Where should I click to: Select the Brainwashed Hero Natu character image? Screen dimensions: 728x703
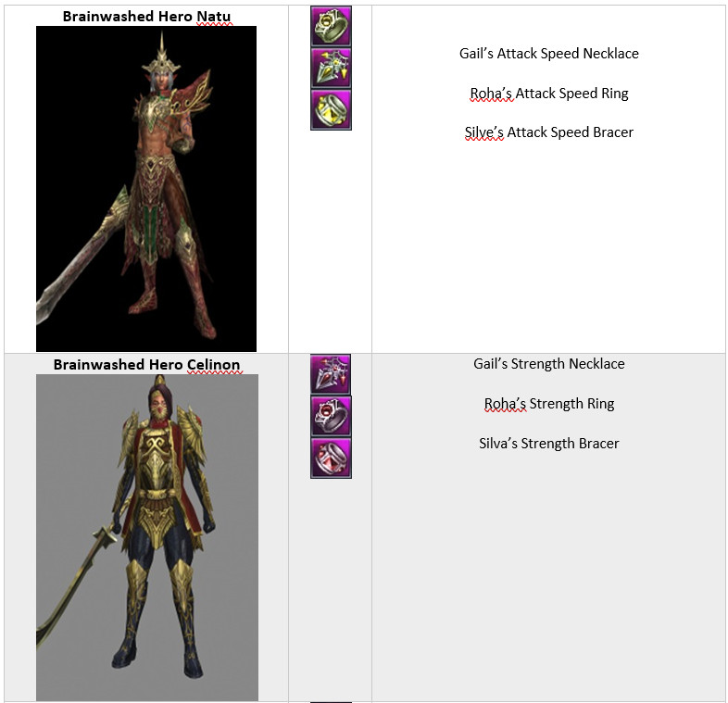click(x=146, y=189)
